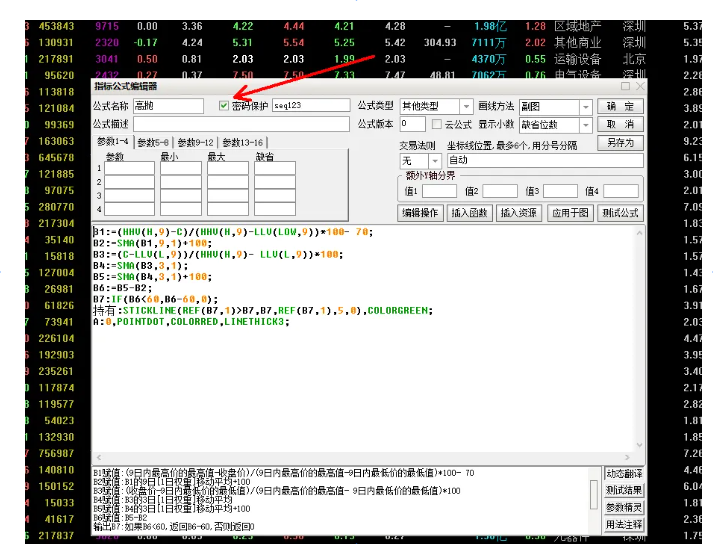Screen dimensions: 713x544
Task: Click the code editor vertical scrollbar down arrow
Action: coord(639,445)
